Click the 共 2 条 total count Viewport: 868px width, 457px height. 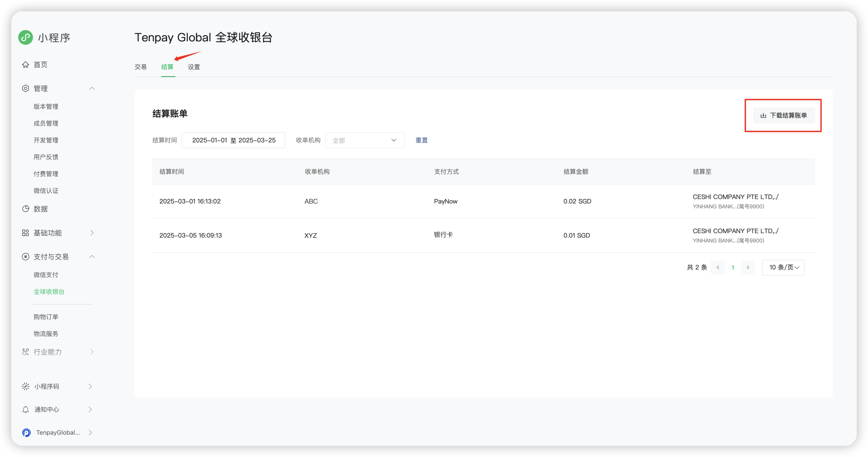pyautogui.click(x=697, y=267)
